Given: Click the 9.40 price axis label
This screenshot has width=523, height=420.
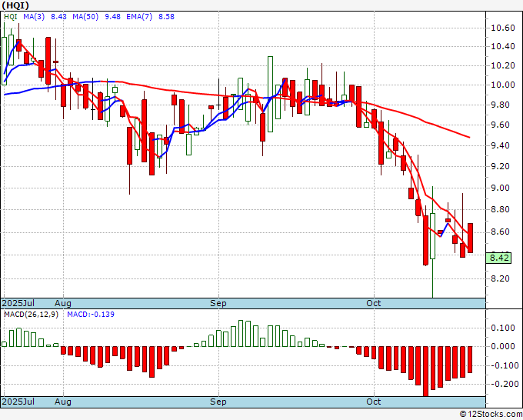Looking at the screenshot, I should pyautogui.click(x=501, y=146).
